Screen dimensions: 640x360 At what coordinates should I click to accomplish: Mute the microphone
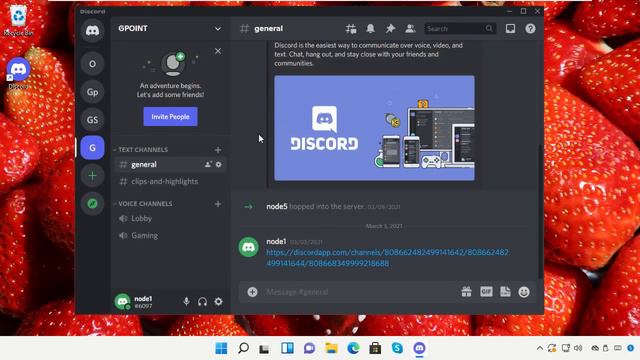click(186, 302)
